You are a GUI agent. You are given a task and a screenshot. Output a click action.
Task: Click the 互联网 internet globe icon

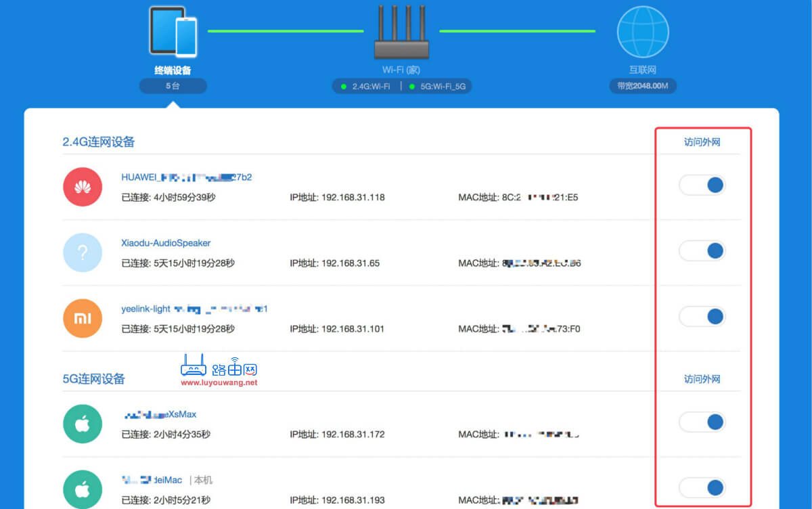click(643, 29)
